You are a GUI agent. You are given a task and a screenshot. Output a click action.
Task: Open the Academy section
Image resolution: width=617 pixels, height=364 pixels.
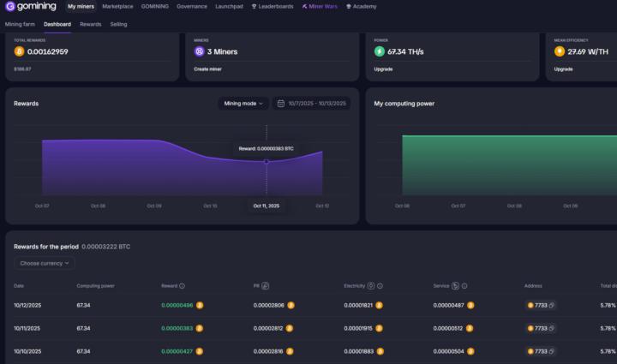coord(362,7)
